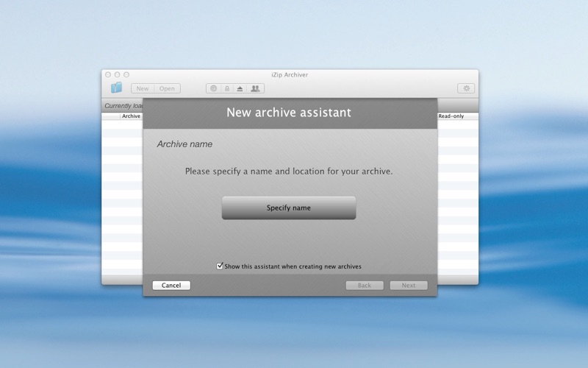Cancel the new archive assistant
Screen dimensions: 588x368
click(171, 286)
